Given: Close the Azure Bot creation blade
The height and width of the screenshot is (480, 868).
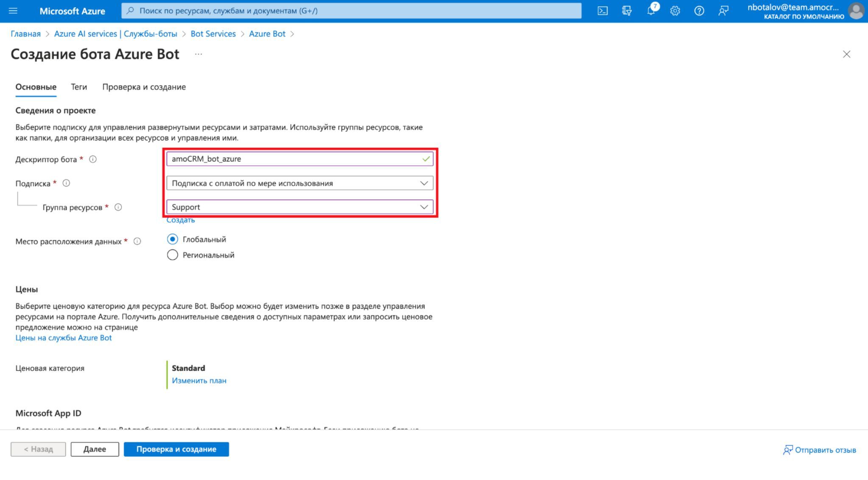Looking at the screenshot, I should click(846, 54).
